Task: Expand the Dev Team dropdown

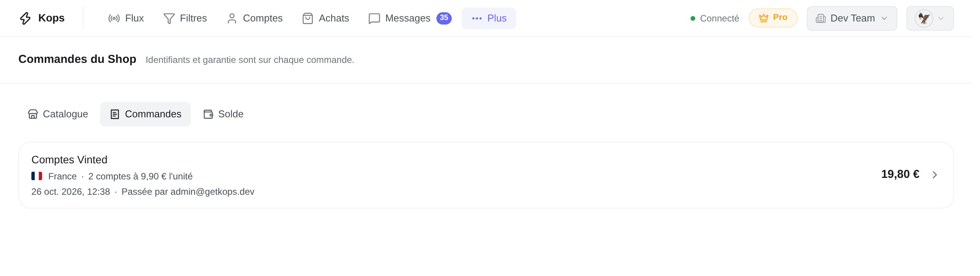Action: pos(852,18)
